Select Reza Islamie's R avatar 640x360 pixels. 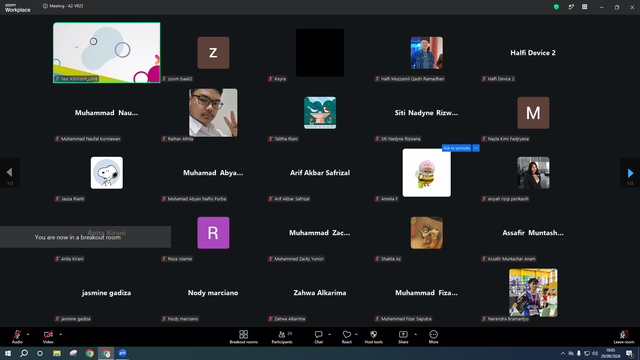(x=213, y=233)
